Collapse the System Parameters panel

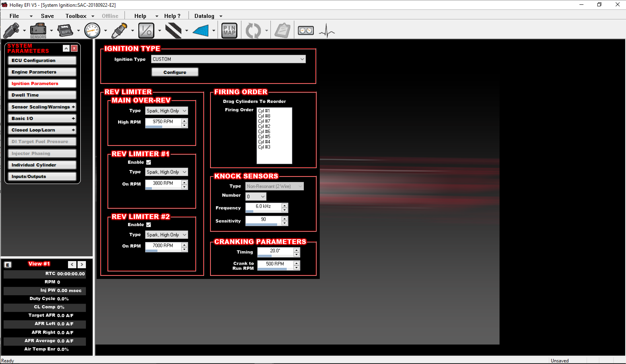tap(66, 48)
